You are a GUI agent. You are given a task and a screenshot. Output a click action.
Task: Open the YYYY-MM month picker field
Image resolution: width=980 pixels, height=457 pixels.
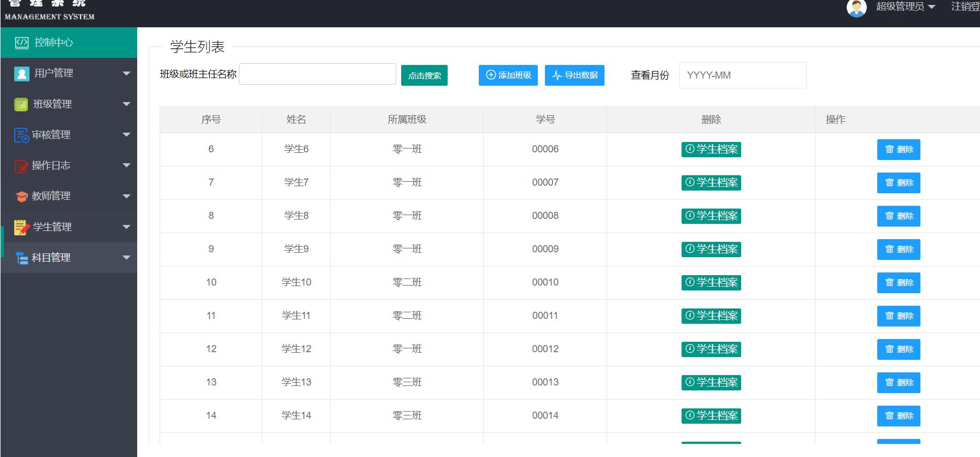[x=743, y=75]
